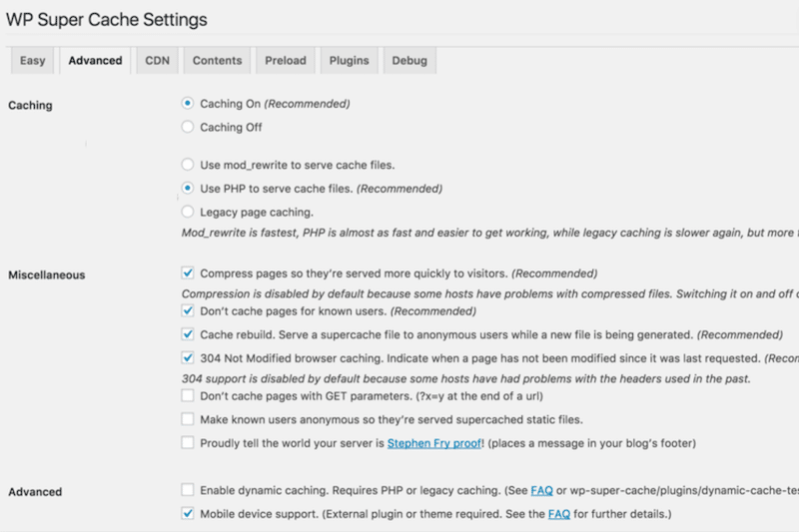
Task: Check Make known users anonymous option
Action: [x=188, y=419]
